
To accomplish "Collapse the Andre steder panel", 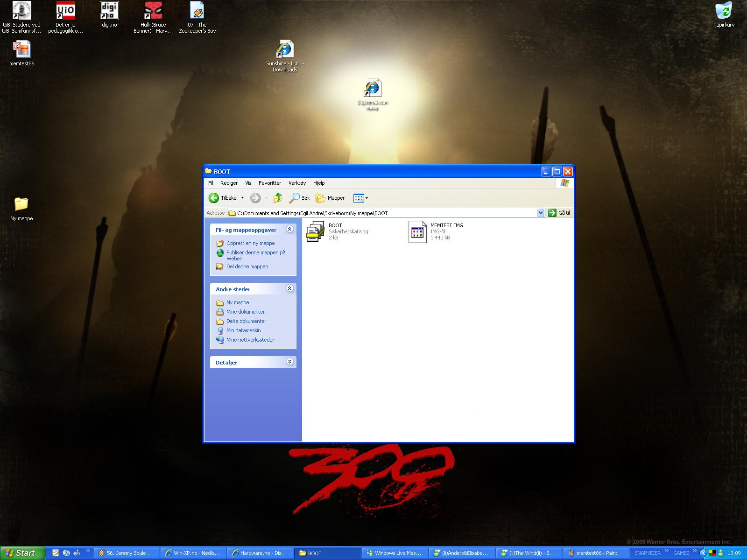I will [289, 288].
